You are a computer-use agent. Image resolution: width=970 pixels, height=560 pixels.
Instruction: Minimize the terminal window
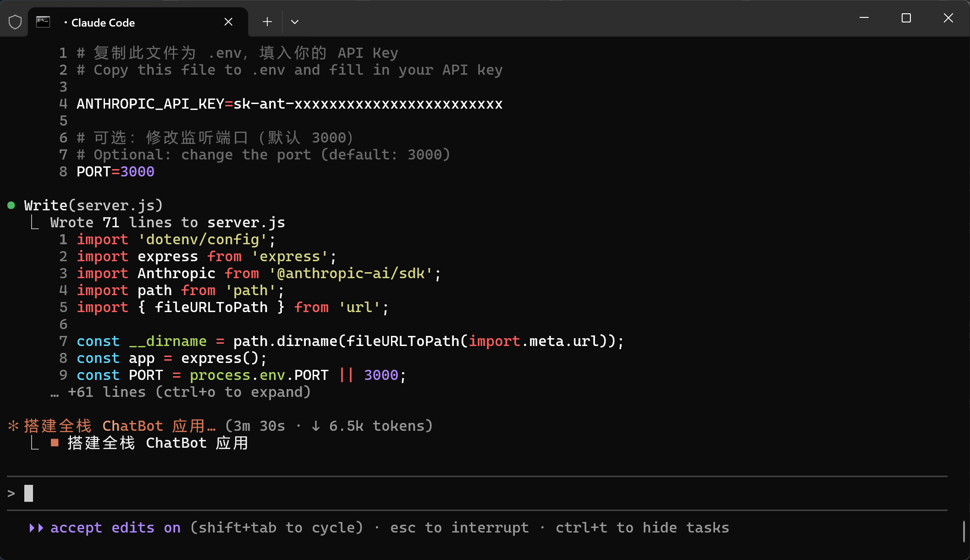pyautogui.click(x=864, y=18)
